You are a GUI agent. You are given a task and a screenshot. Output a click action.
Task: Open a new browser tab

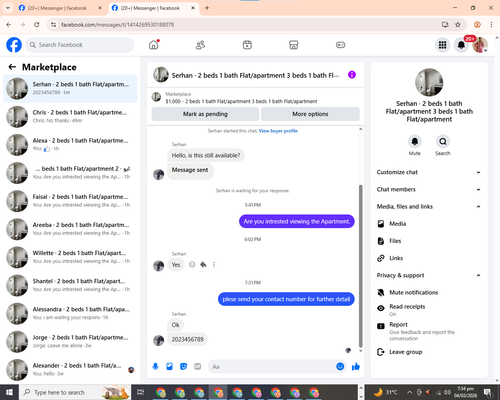207,8
